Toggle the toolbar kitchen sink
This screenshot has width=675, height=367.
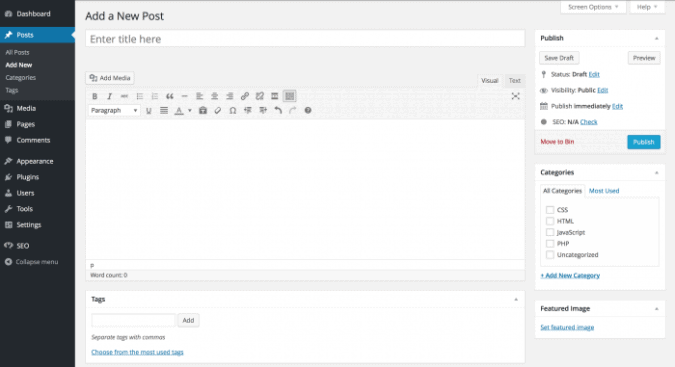pyautogui.click(x=290, y=96)
